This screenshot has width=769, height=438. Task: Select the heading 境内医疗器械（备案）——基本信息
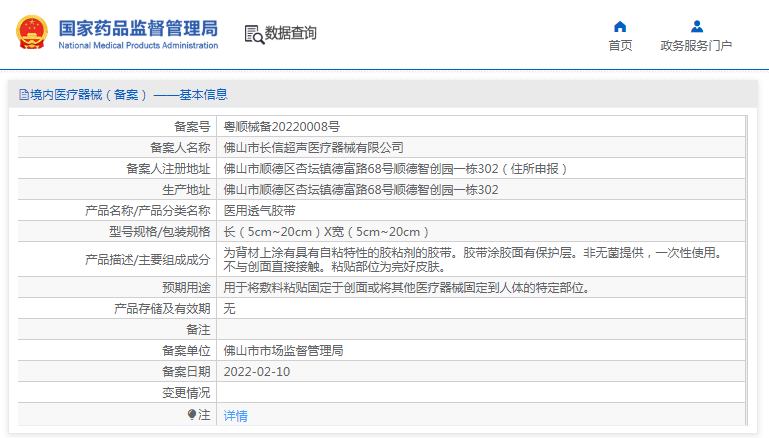tap(129, 95)
